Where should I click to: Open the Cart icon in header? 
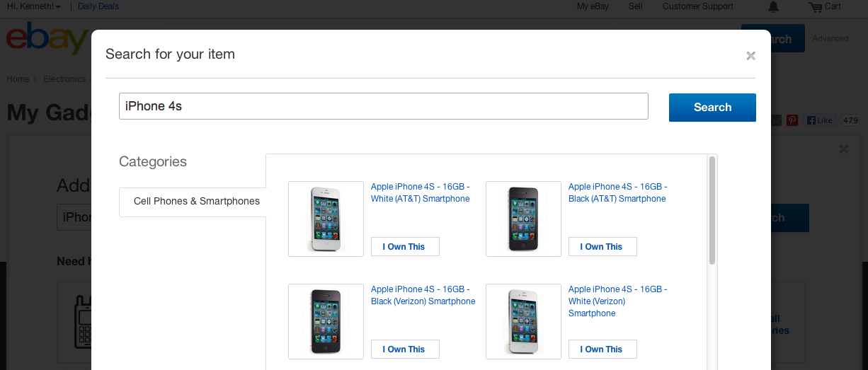pyautogui.click(x=815, y=7)
